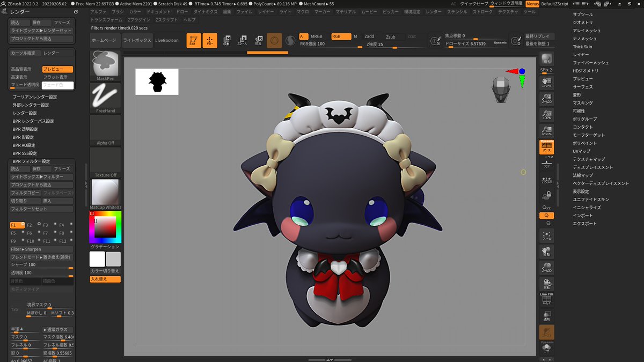
Task: Click the 入れ替え color swap button
Action: pos(105,279)
